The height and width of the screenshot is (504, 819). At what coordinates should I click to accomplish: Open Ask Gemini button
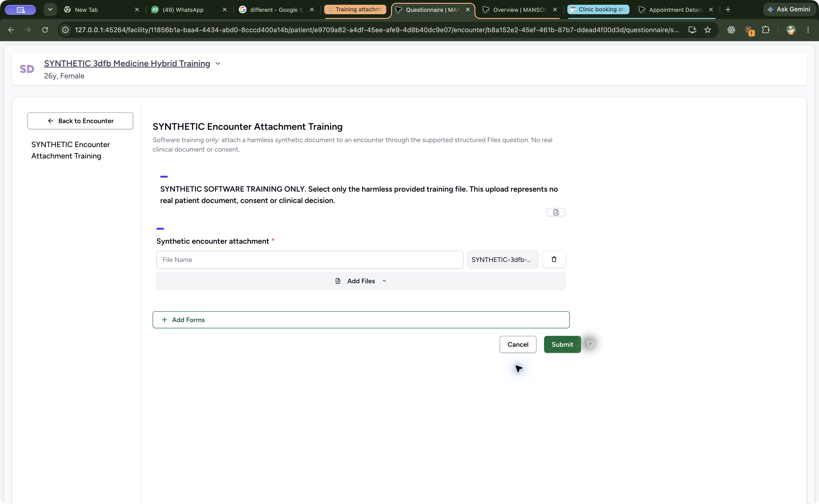(788, 10)
